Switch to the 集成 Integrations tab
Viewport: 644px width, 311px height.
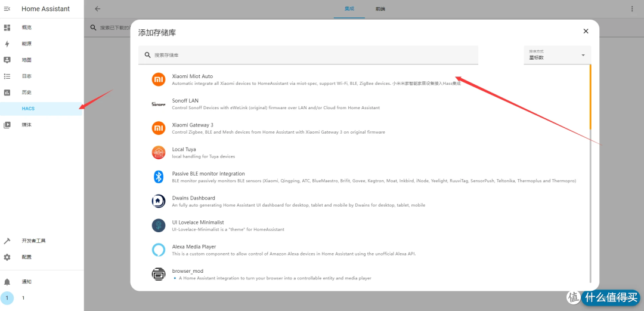coord(349,8)
